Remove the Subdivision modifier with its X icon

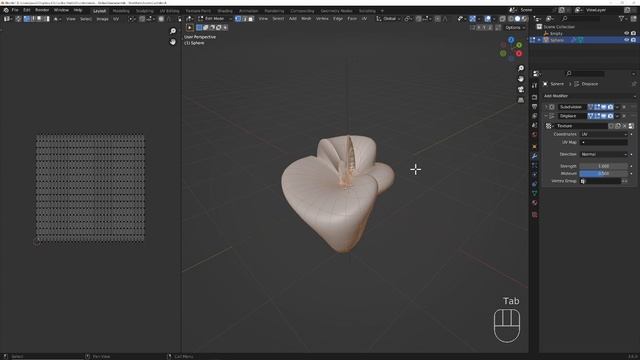pyautogui.click(x=624, y=107)
